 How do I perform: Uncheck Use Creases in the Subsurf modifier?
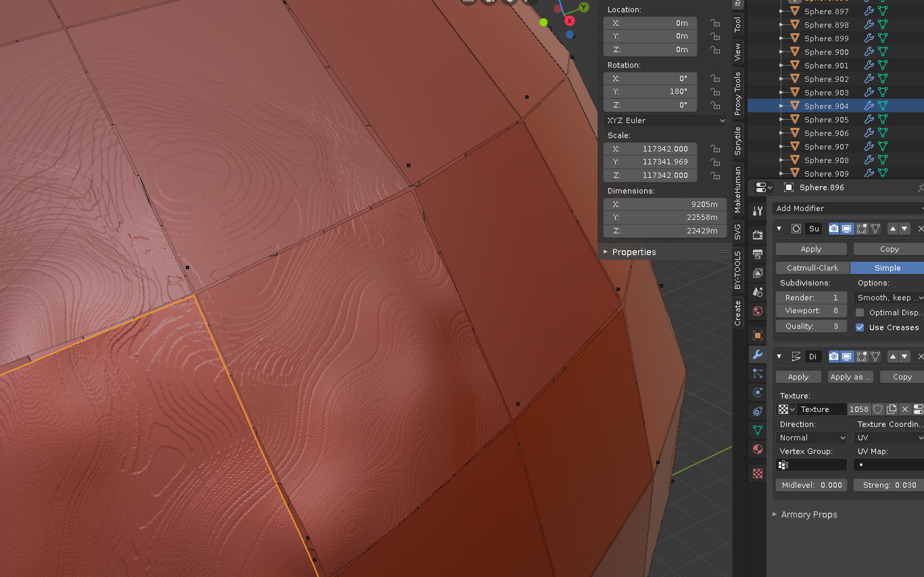(860, 327)
